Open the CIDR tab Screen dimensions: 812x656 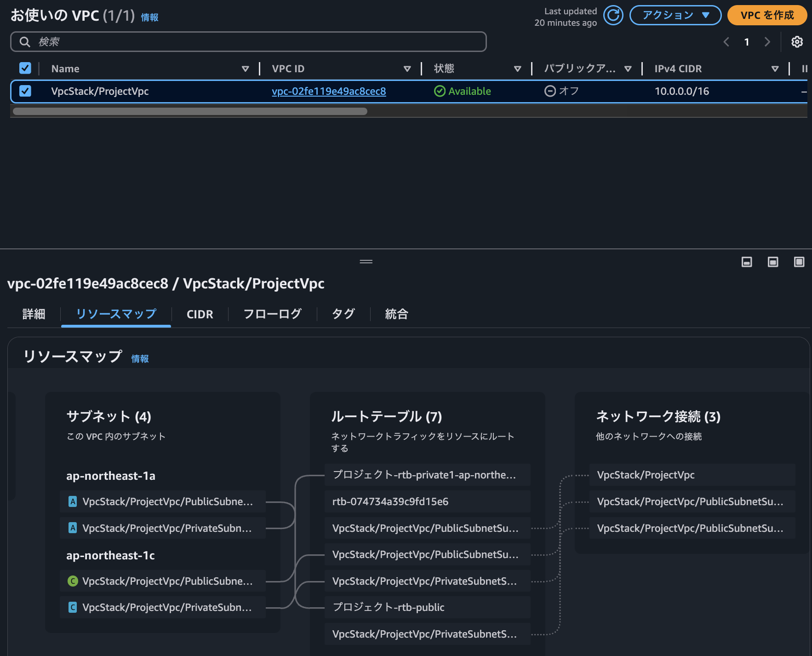coord(200,314)
